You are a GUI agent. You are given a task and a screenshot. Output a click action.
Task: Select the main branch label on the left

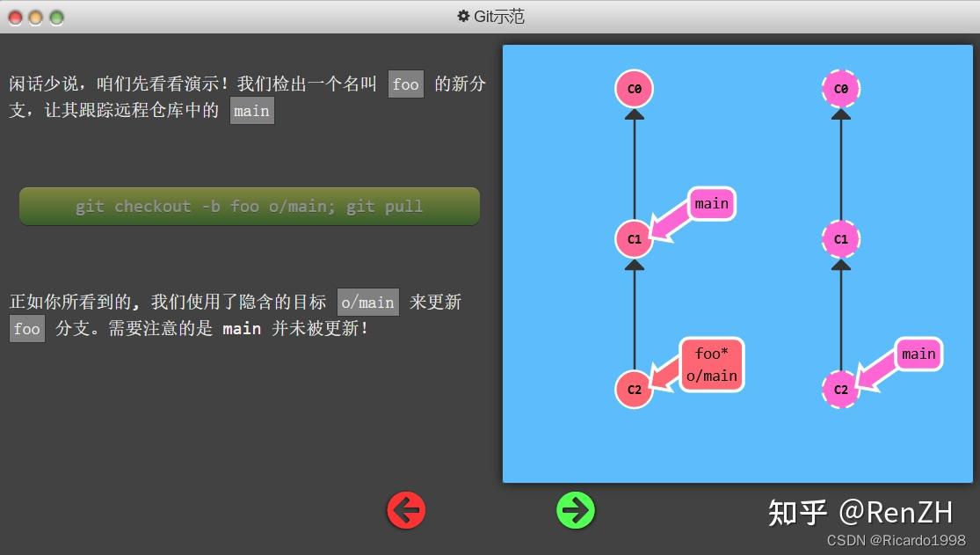[x=710, y=203]
